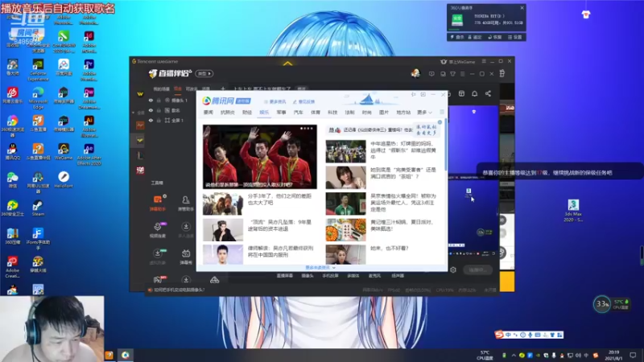Viewport: 644px width, 362px height.
Task: Toggle visibility of 摄像头 1 source
Action: click(x=151, y=100)
